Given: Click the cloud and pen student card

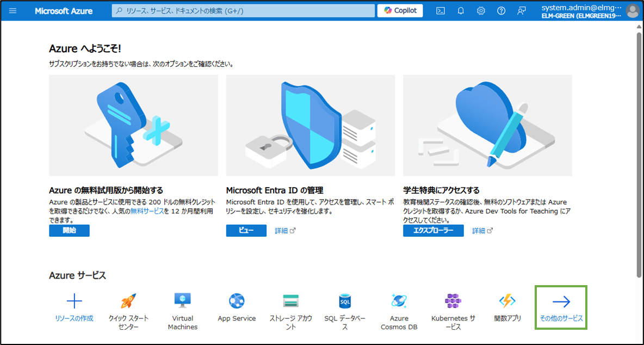Looking at the screenshot, I should click(487, 125).
